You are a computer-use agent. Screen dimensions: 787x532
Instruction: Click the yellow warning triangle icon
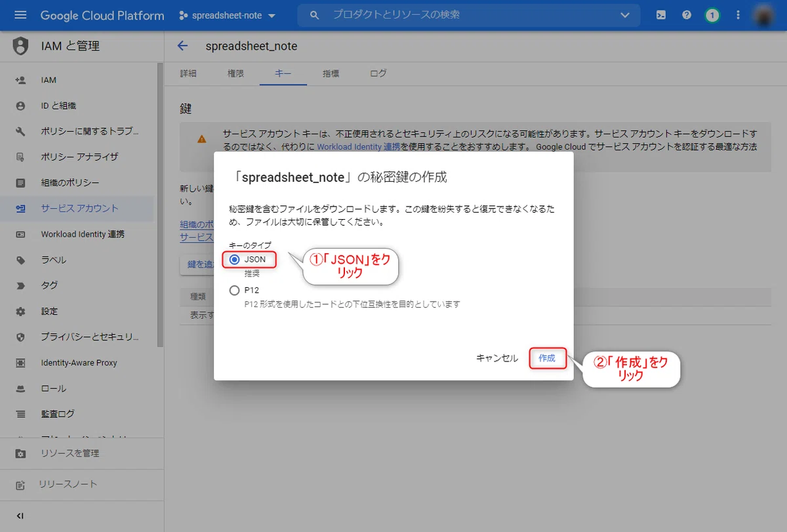point(201,138)
